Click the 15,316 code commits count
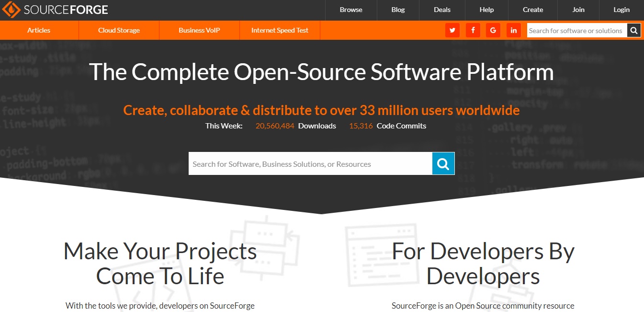This screenshot has width=644, height=312. coord(361,126)
